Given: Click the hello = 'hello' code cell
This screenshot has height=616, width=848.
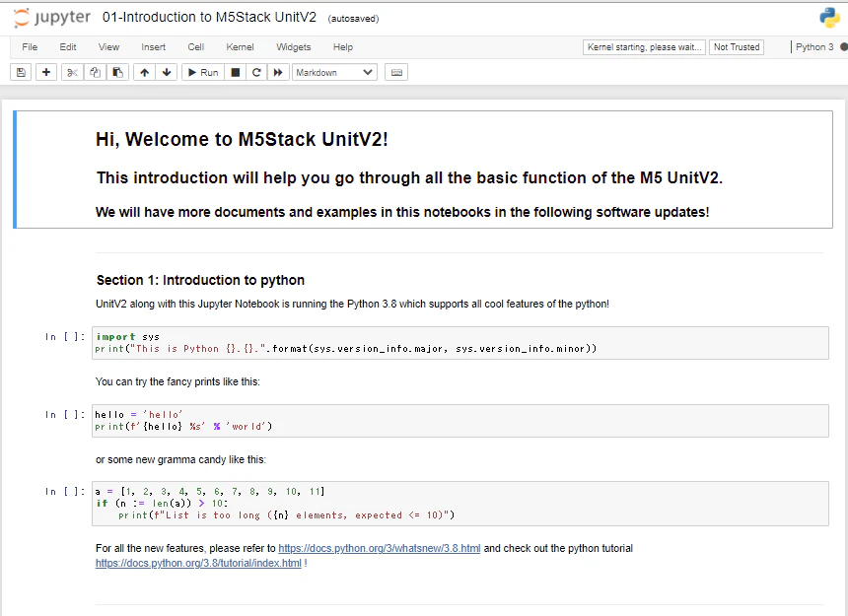Looking at the screenshot, I should 460,421.
